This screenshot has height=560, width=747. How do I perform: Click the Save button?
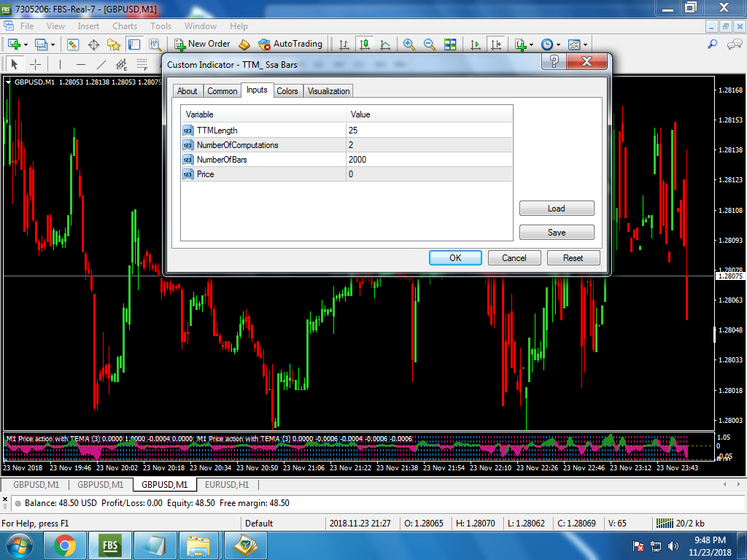[x=557, y=232]
